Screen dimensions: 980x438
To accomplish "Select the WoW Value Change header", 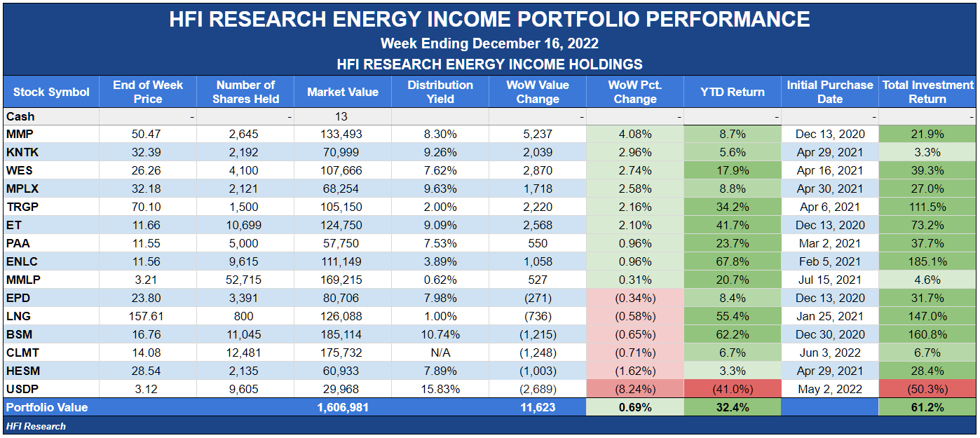I will pyautogui.click(x=538, y=92).
